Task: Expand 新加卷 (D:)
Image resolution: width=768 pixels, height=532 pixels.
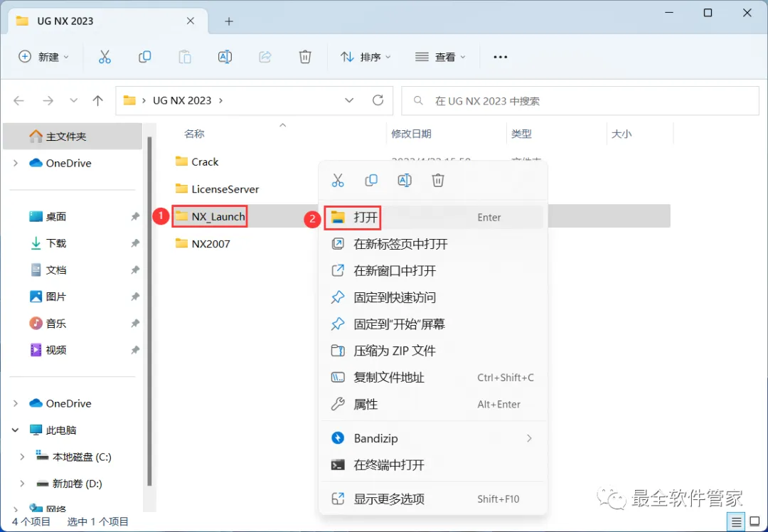Action: [x=22, y=484]
